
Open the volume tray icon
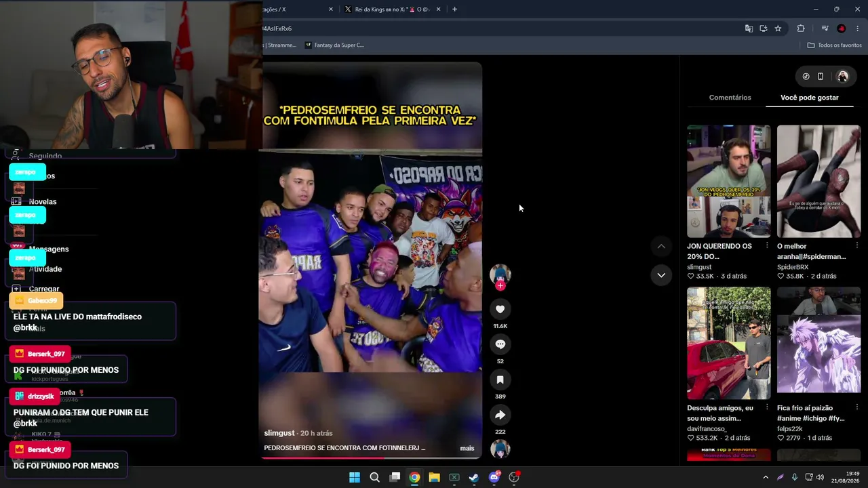pos(820,477)
